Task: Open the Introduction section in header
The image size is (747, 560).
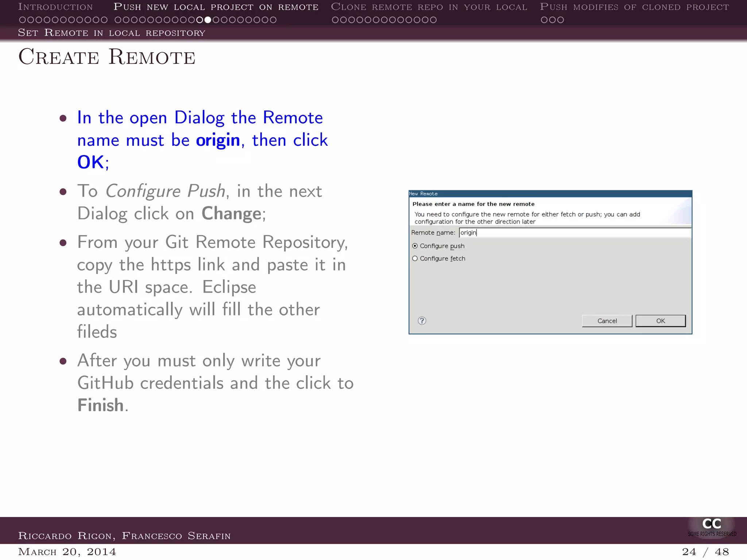Action: pyautogui.click(x=55, y=7)
